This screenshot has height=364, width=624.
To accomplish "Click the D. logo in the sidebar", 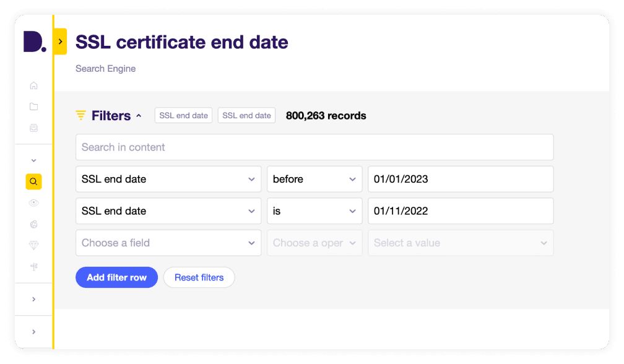I will tap(35, 41).
